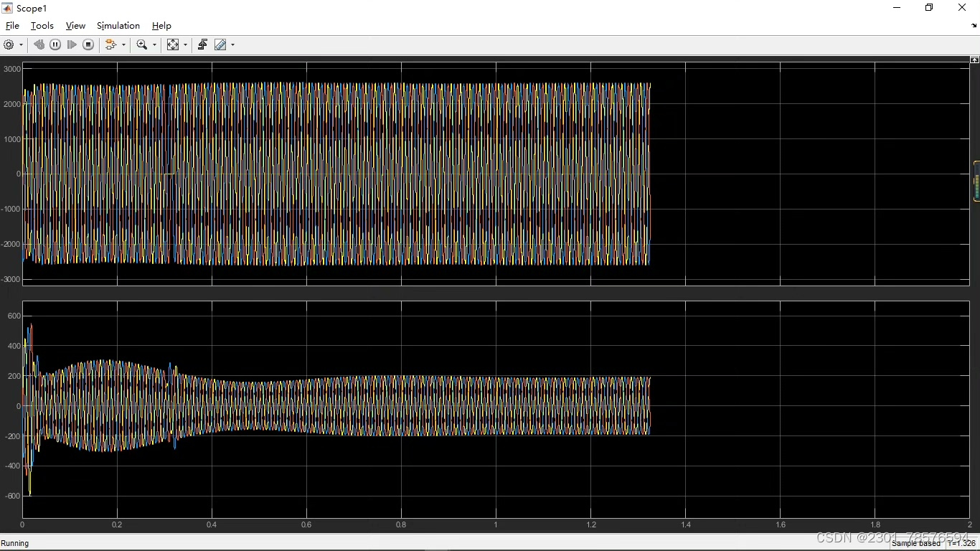
Task: Open the Measurements tool dropdown menu
Action: pyautogui.click(x=231, y=44)
